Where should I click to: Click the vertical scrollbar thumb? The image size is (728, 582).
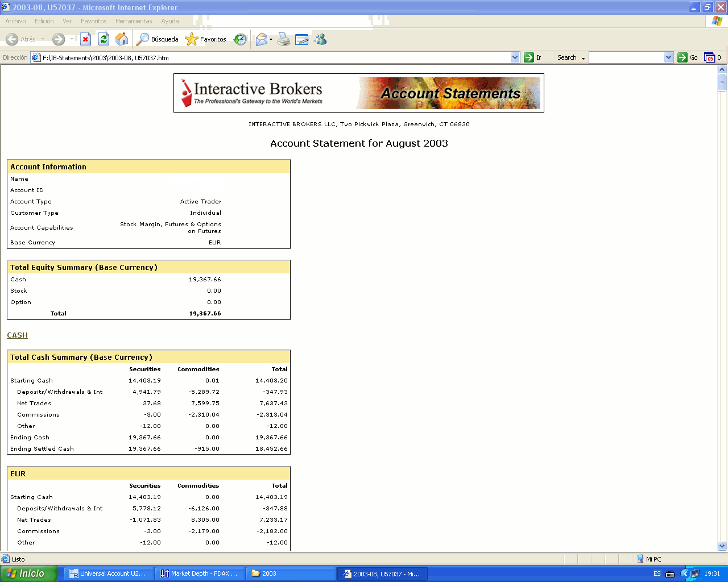tap(722, 83)
